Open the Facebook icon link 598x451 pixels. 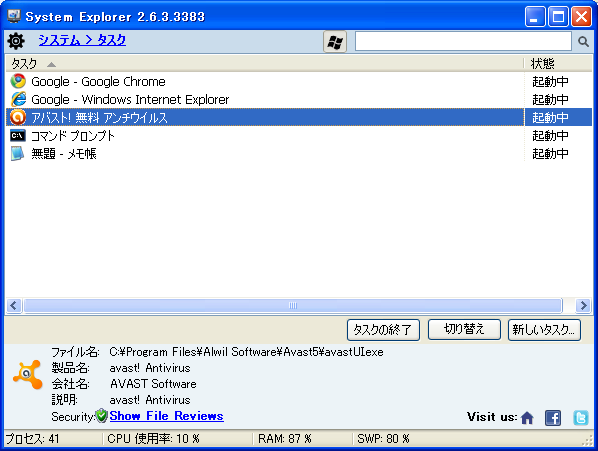tap(553, 418)
